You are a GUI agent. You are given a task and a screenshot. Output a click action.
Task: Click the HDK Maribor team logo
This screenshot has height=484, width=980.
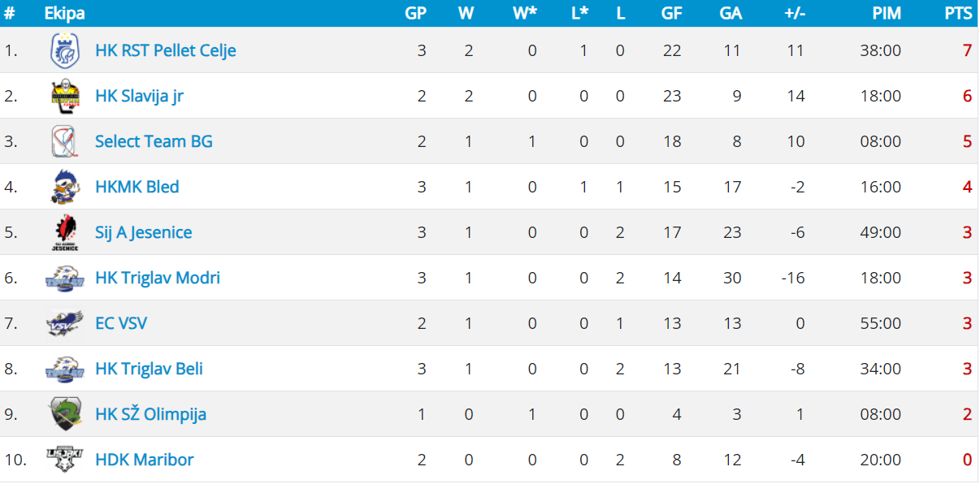(x=65, y=460)
